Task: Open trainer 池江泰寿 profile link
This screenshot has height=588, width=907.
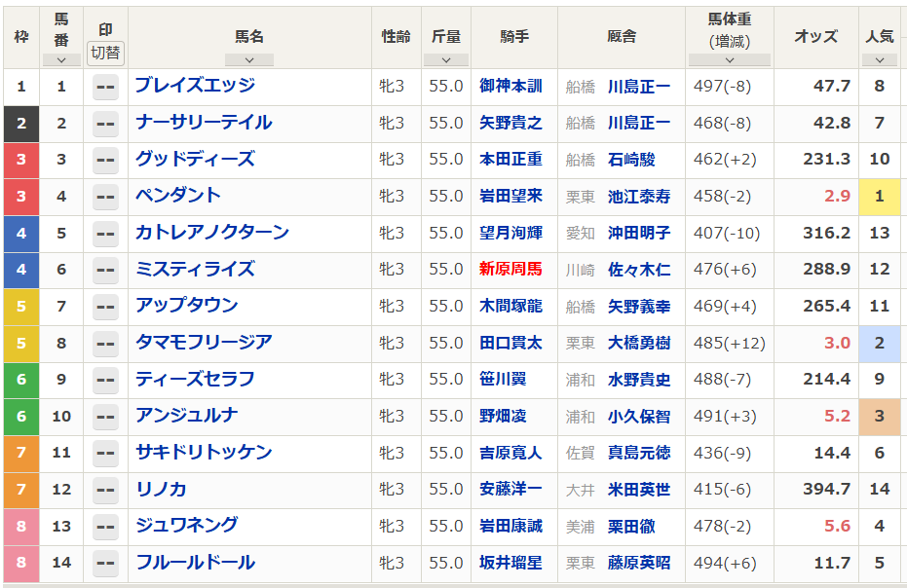Action: (639, 197)
